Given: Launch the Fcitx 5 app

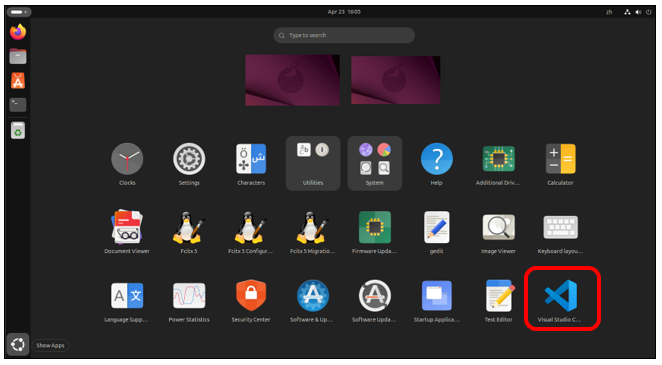Looking at the screenshot, I should (x=189, y=232).
